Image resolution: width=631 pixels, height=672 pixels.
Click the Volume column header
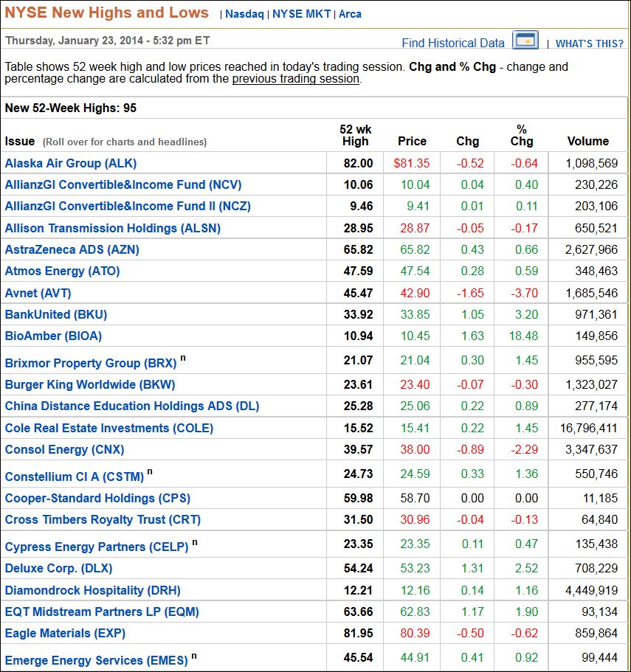coord(587,142)
